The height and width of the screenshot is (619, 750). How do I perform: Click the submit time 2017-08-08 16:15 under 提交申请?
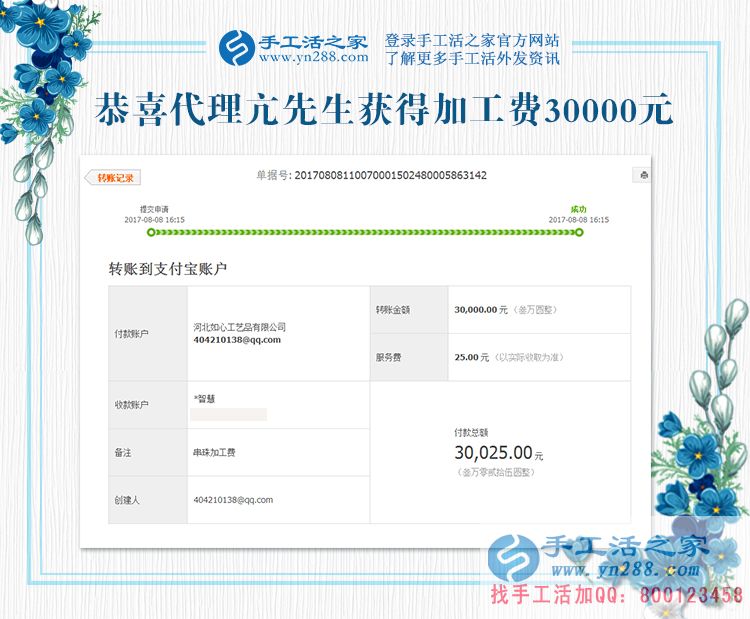(154, 220)
